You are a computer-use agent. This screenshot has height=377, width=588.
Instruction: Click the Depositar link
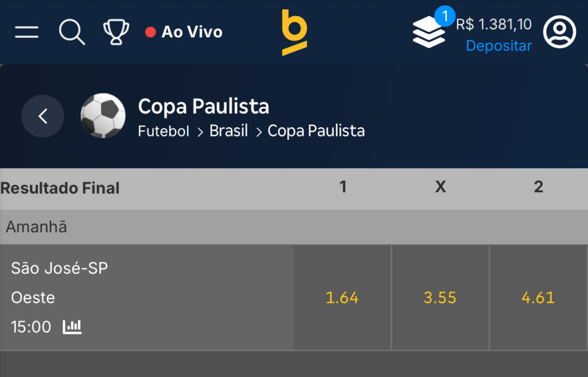coord(498,46)
